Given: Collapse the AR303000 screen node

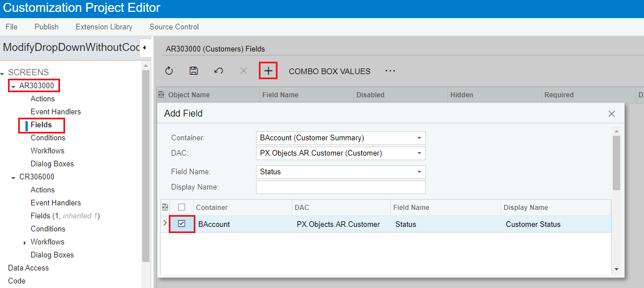Looking at the screenshot, I should [14, 86].
